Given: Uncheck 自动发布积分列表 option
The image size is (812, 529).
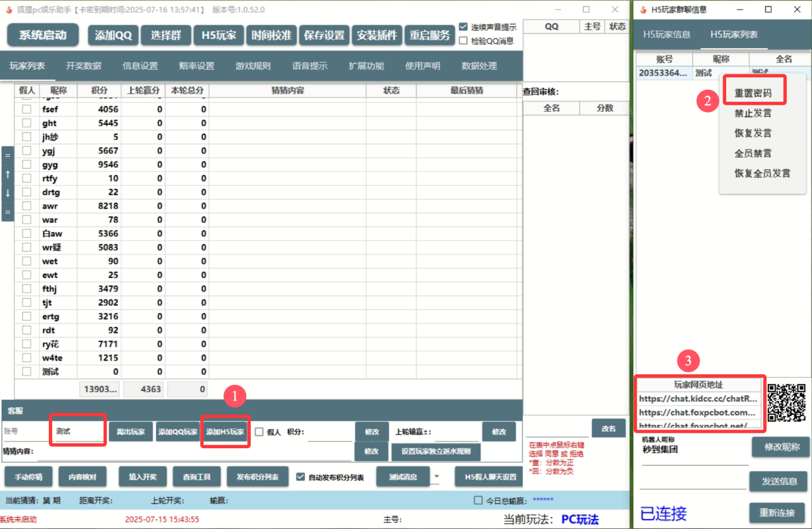Looking at the screenshot, I should pyautogui.click(x=301, y=477).
